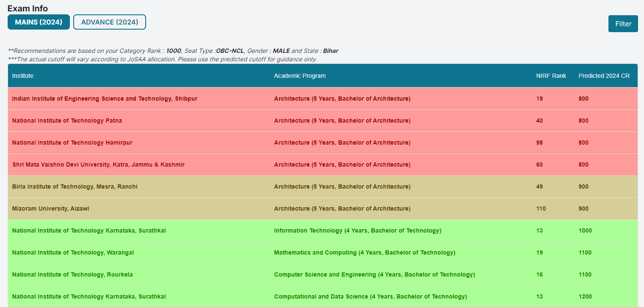Image resolution: width=644 pixels, height=307 pixels.
Task: Click the Institute column header
Action: click(x=23, y=76)
